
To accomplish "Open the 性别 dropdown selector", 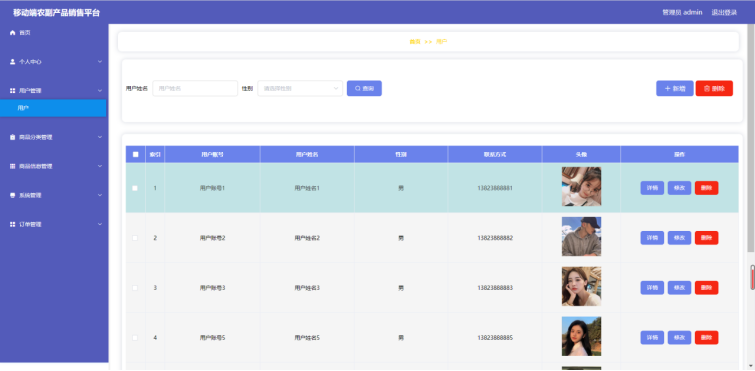I will pos(300,89).
